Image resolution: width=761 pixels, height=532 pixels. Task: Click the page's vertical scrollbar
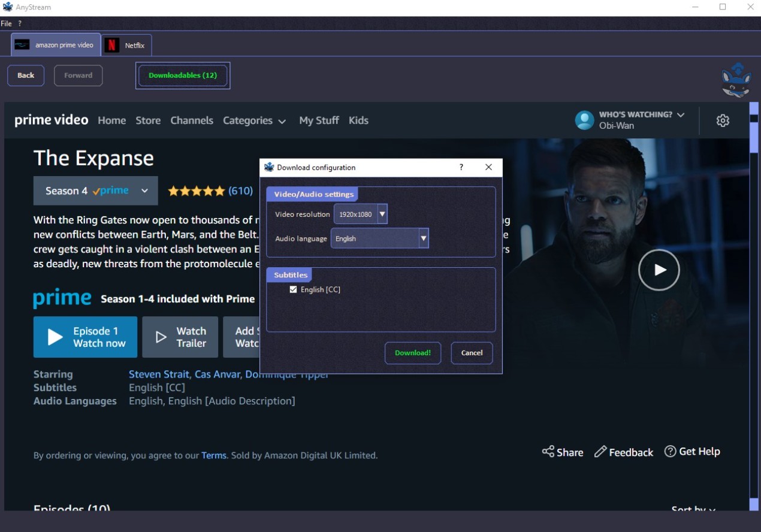point(753,300)
